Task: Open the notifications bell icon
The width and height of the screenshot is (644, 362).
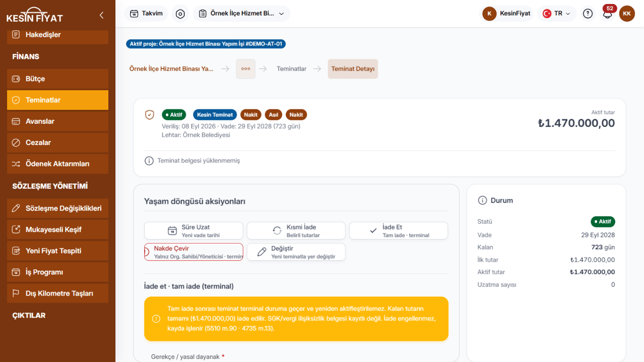Action: tap(608, 14)
